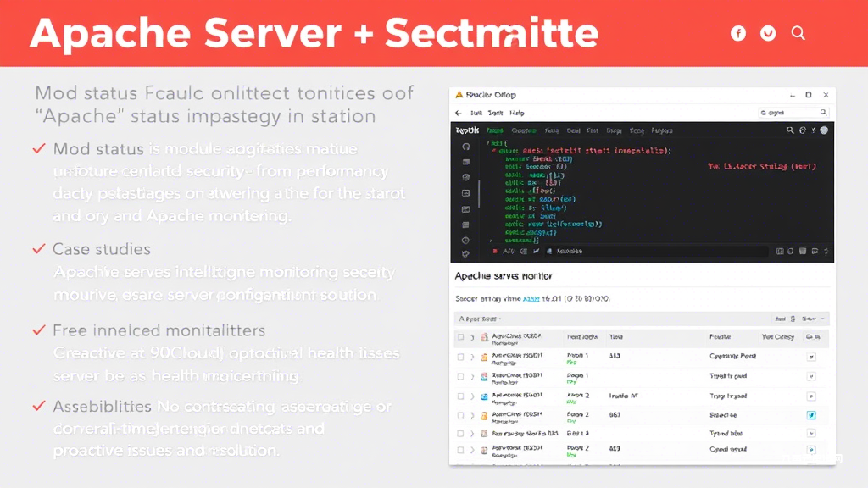868x488 pixels.
Task: Follow the blue link under Apache server monitor
Action: (531, 299)
